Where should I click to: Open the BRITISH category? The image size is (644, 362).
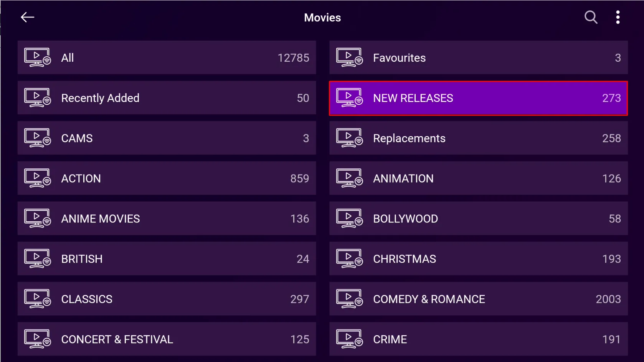point(167,259)
